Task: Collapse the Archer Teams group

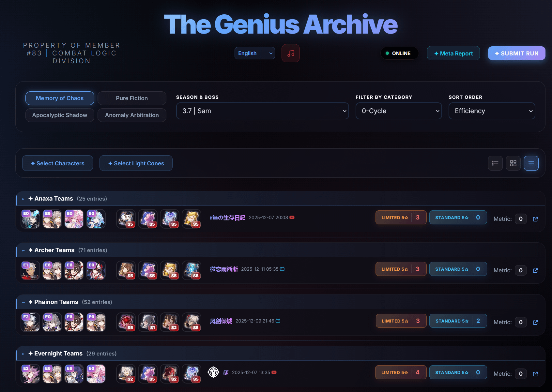Action: [x=23, y=250]
